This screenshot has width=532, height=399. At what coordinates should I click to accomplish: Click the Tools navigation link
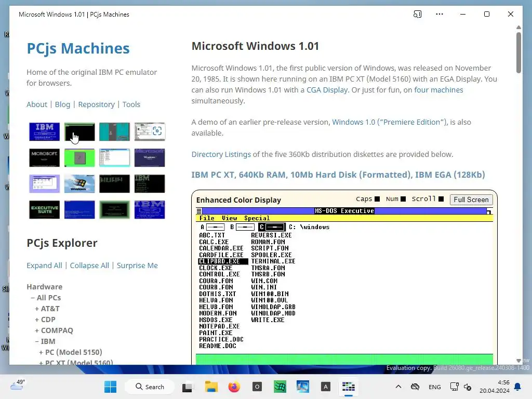[131, 104]
